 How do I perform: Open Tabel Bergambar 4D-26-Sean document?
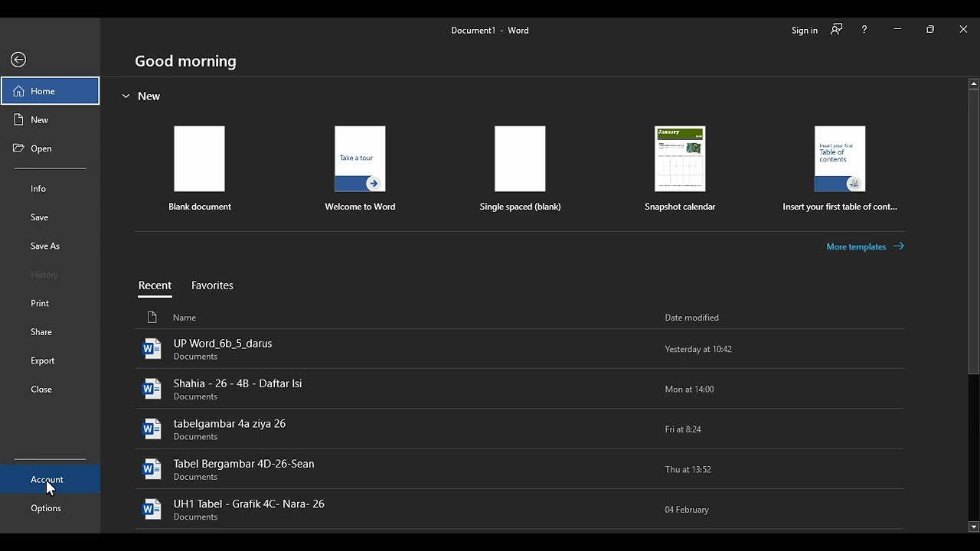point(520,469)
